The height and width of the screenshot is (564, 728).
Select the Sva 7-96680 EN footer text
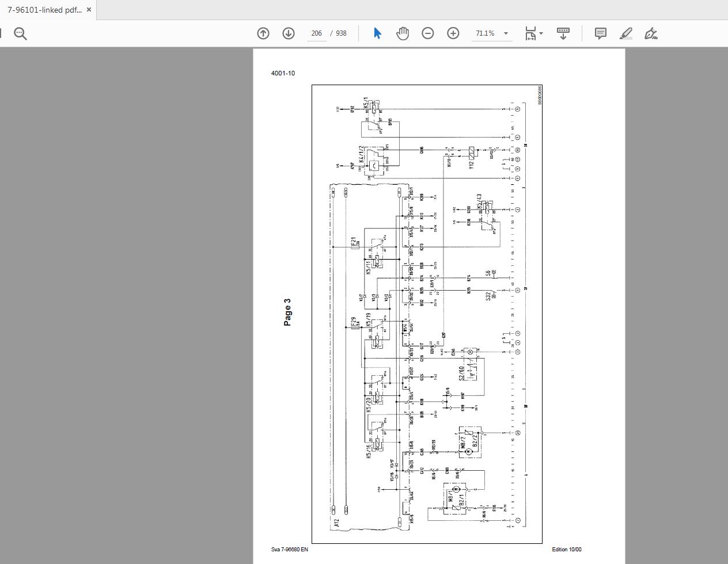(x=288, y=550)
